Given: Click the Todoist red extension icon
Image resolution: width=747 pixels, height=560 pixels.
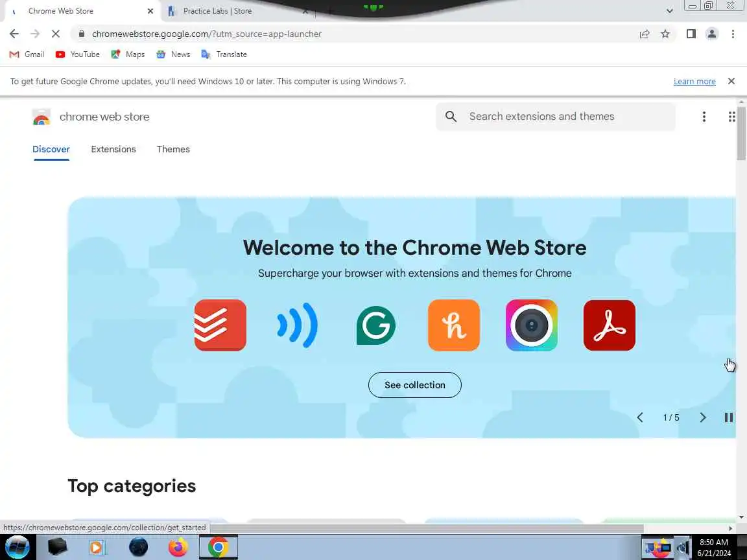Looking at the screenshot, I should tap(220, 325).
